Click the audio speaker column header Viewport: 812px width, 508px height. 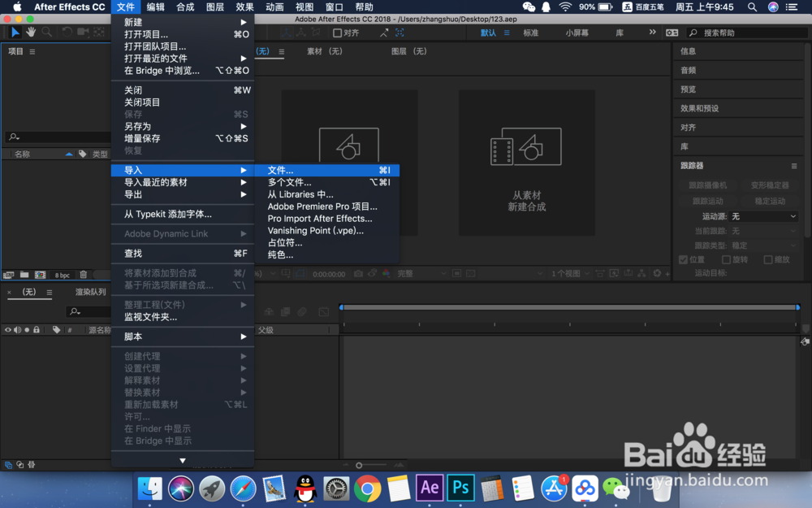(17, 330)
